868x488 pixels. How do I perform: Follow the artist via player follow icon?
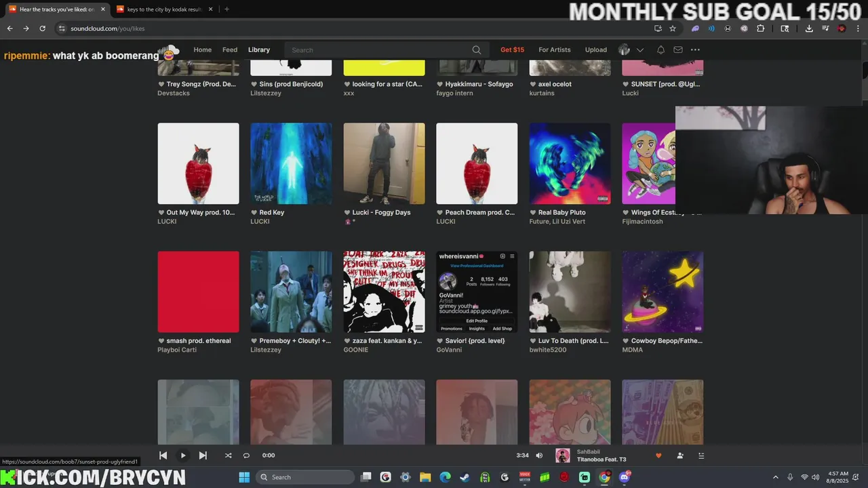(x=680, y=455)
